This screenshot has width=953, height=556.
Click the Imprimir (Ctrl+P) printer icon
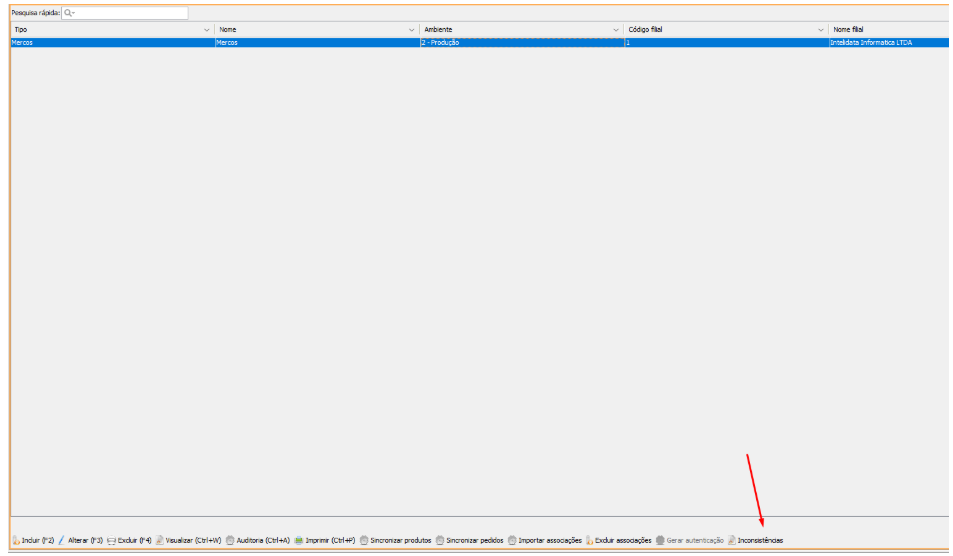pyautogui.click(x=299, y=540)
